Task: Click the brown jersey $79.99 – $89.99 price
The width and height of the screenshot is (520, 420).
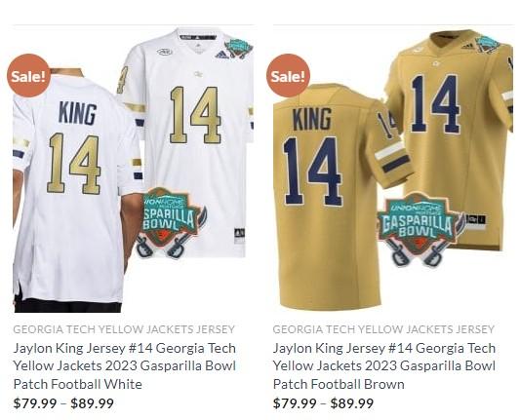Action: 323,403
